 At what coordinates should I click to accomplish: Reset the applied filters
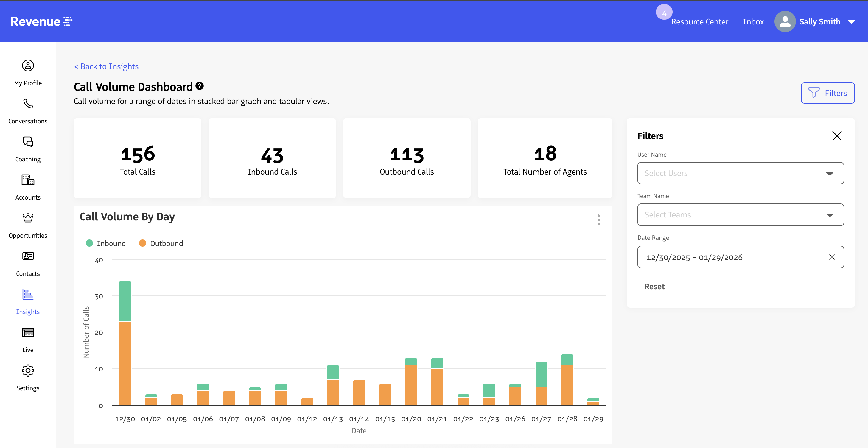[x=654, y=286]
